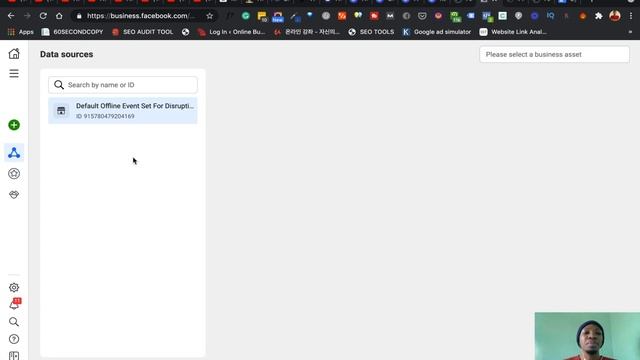This screenshot has width=640, height=360.
Task: Reload the current page
Action: click(43, 16)
